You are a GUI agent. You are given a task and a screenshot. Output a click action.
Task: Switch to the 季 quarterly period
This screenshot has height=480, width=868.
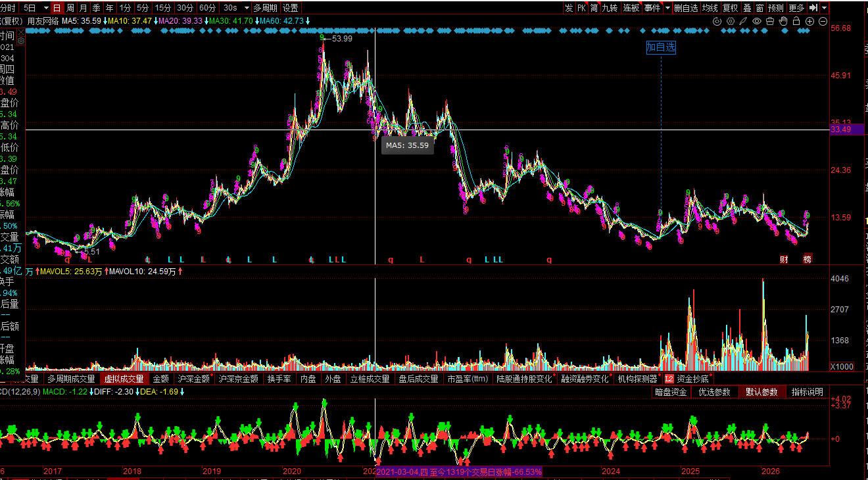coord(96,8)
